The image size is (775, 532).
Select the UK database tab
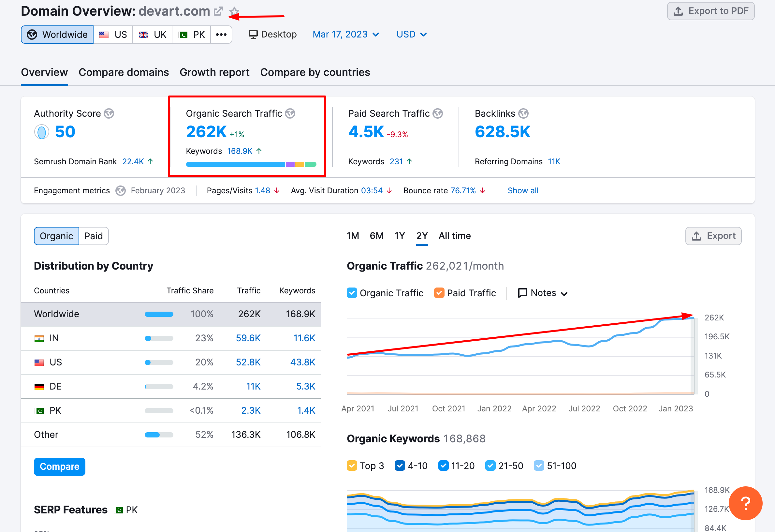point(153,35)
